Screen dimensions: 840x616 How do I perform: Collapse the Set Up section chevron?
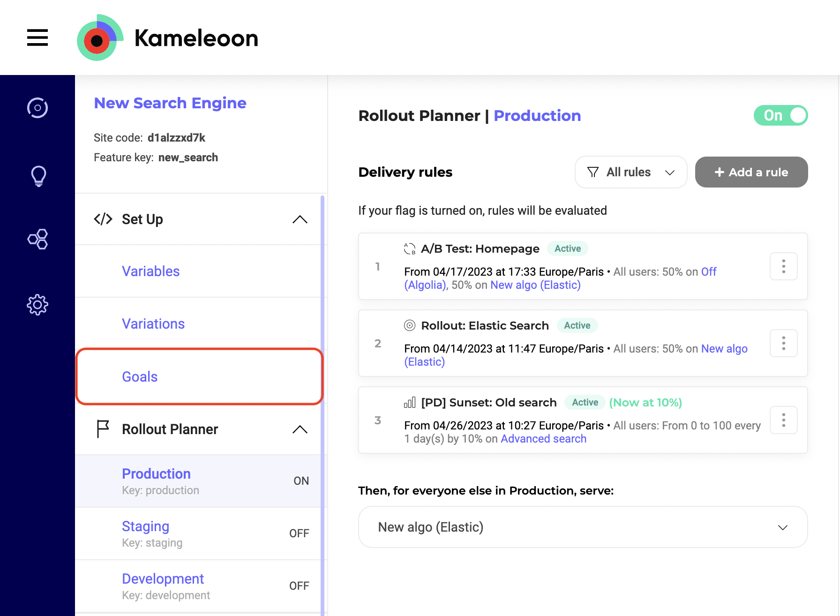click(x=300, y=219)
